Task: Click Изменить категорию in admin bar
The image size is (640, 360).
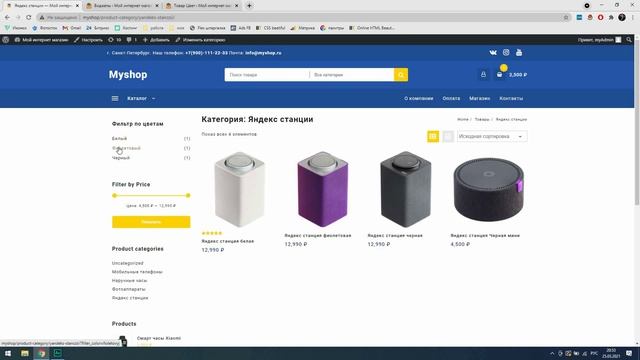Action: pyautogui.click(x=200, y=40)
